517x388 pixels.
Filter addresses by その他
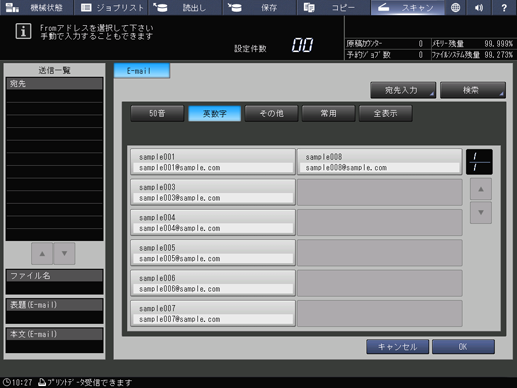(x=271, y=113)
